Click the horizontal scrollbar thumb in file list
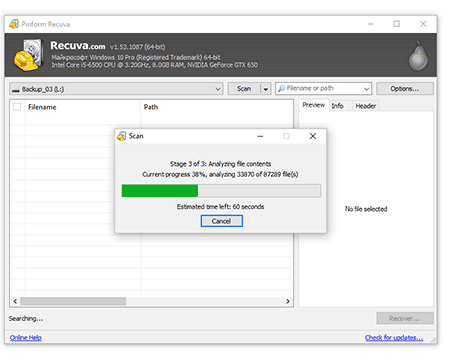 pyautogui.click(x=73, y=301)
